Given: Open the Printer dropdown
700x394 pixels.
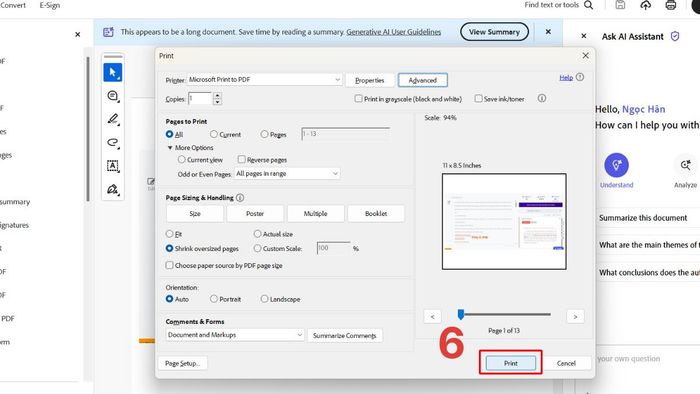Looking at the screenshot, I should pos(265,79).
